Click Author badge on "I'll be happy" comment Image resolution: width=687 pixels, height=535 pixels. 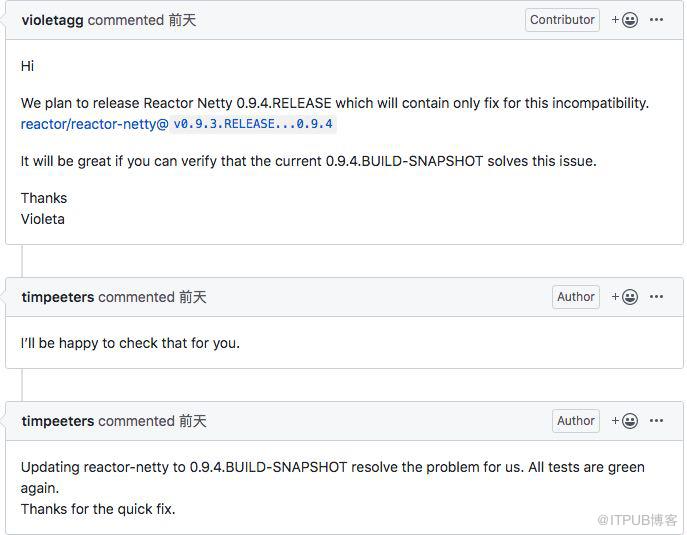pyautogui.click(x=576, y=297)
